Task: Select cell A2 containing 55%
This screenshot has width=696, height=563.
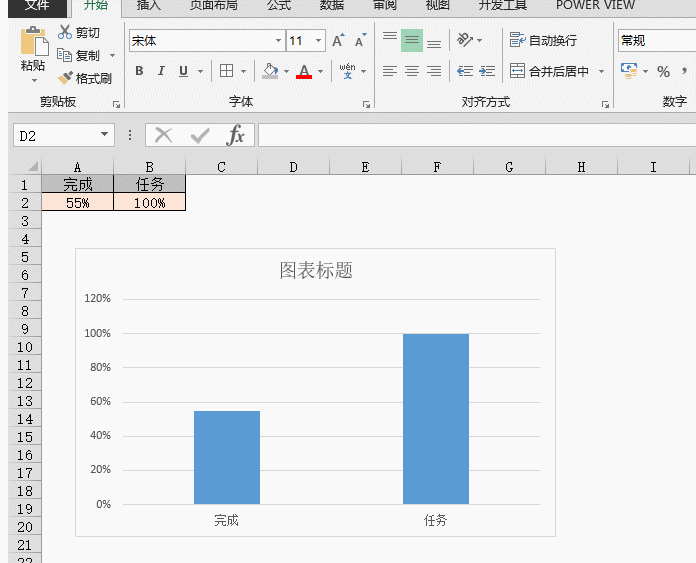Action: (x=78, y=202)
